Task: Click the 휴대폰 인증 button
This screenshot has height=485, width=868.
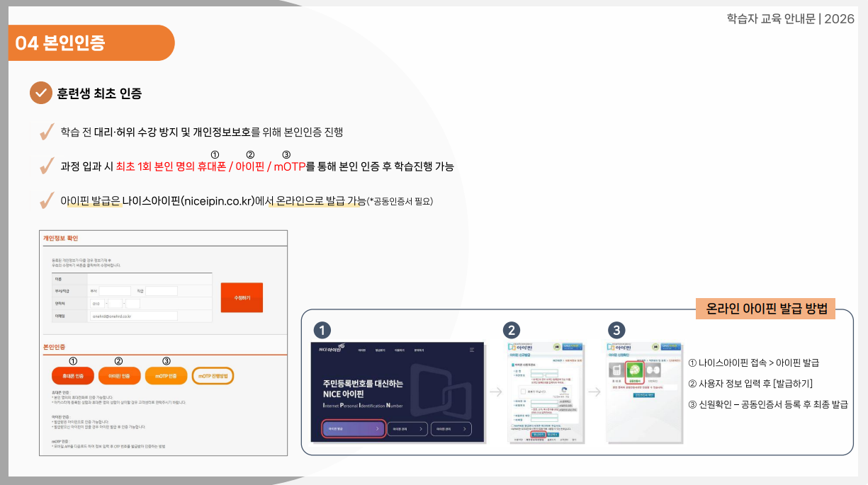Action: (x=72, y=375)
